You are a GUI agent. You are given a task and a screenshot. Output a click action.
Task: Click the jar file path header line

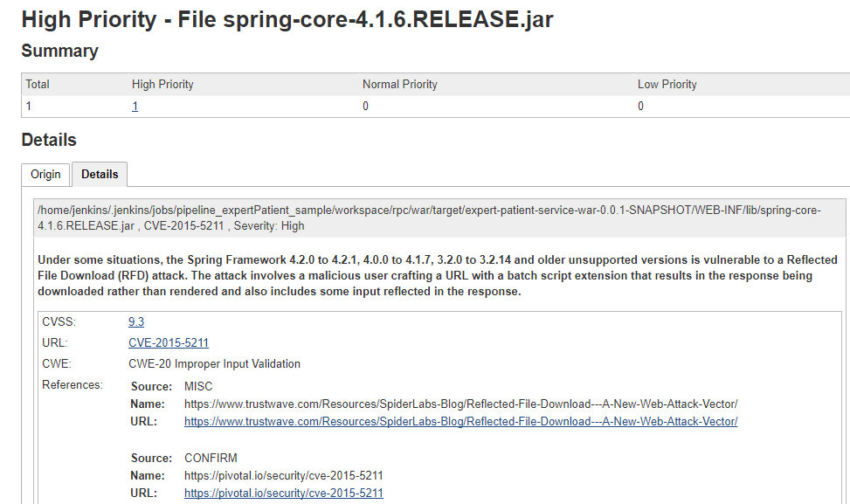(x=439, y=217)
